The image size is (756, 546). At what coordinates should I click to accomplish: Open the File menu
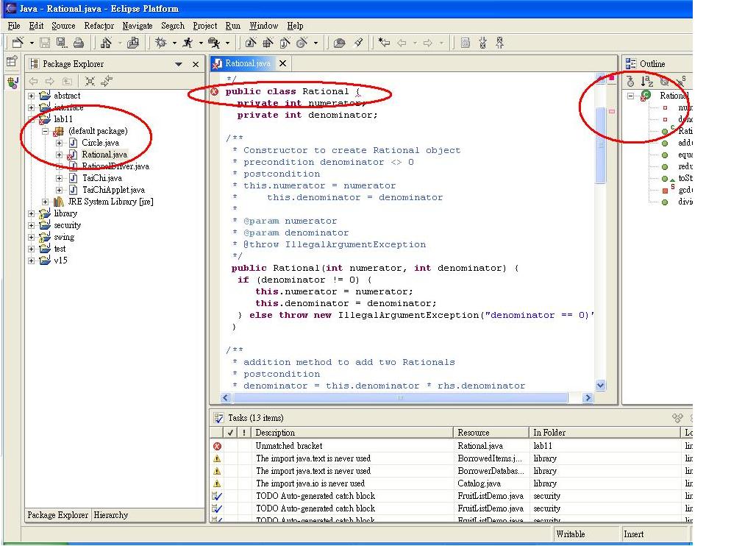click(x=14, y=26)
